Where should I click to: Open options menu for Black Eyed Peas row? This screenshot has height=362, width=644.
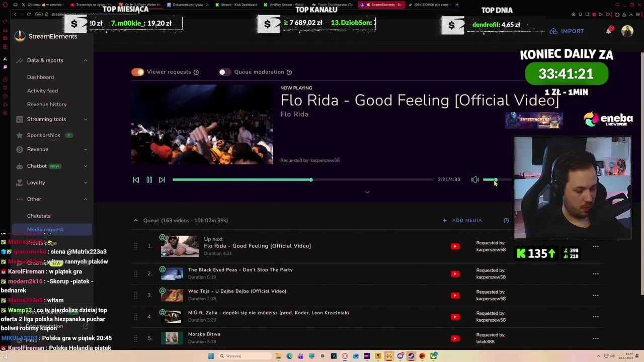[596, 274]
